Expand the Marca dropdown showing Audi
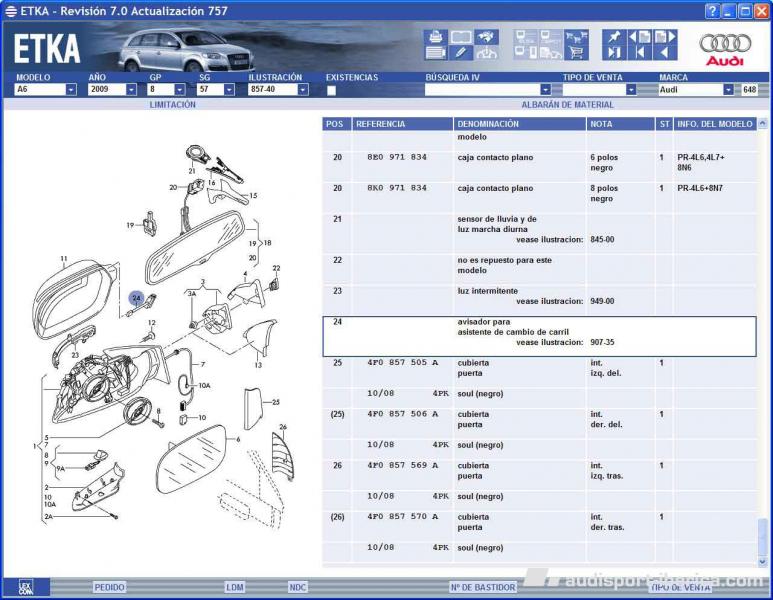The width and height of the screenshot is (773, 600). 728,90
